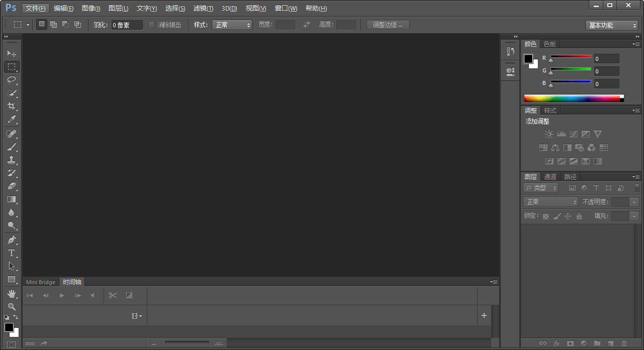Open the Properties panel icon
644x350 pixels.
click(x=510, y=72)
